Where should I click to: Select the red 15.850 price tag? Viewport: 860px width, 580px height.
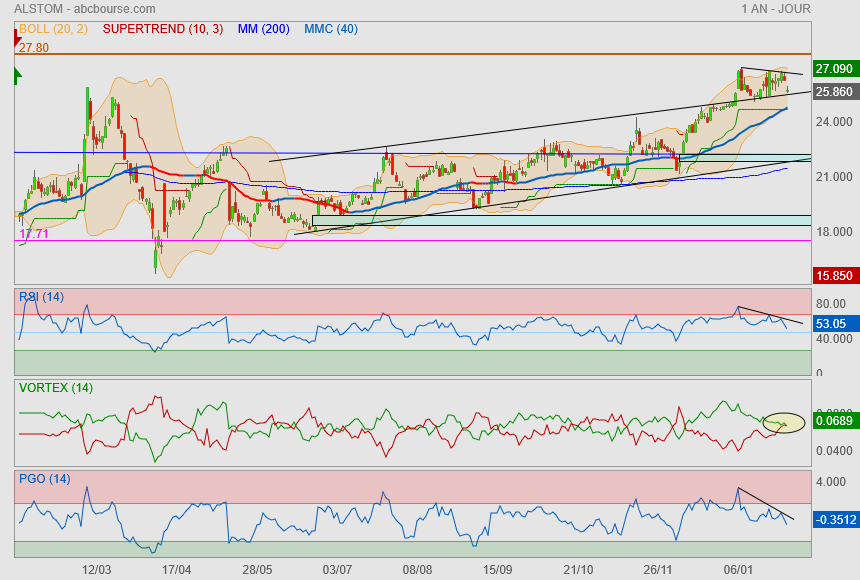834,275
